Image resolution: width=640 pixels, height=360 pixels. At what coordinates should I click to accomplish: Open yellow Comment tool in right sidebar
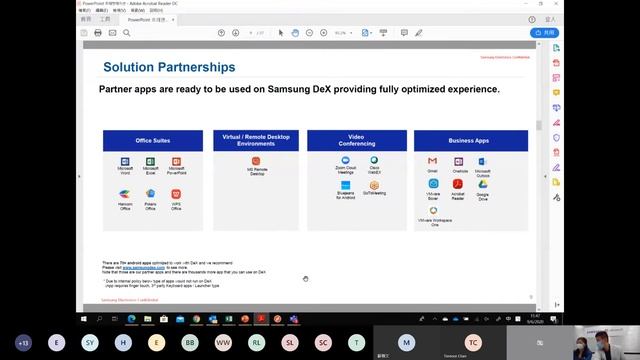pos(556,93)
